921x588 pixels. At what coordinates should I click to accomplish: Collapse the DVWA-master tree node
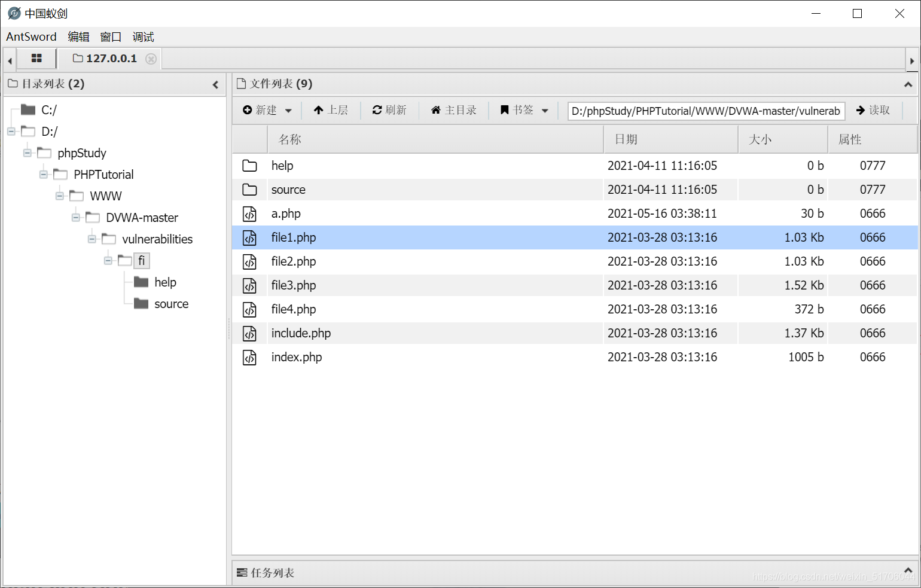click(x=76, y=218)
